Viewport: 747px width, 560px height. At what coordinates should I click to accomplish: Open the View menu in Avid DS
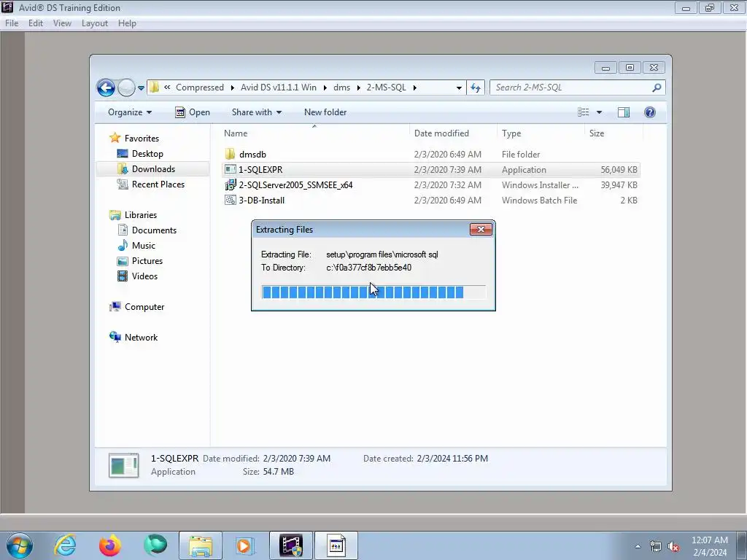point(62,23)
